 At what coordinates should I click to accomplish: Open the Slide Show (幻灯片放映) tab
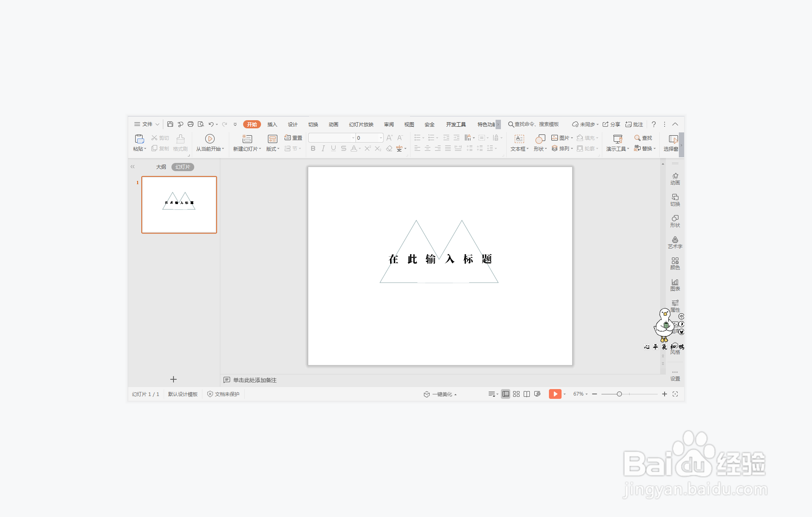[361, 125]
